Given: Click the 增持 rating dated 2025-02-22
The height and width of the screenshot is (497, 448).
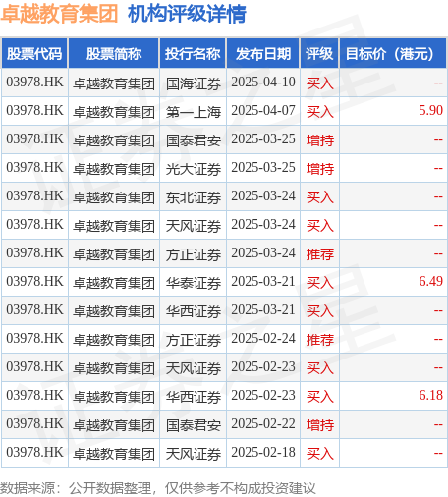Looking at the screenshot, I should coord(320,425).
